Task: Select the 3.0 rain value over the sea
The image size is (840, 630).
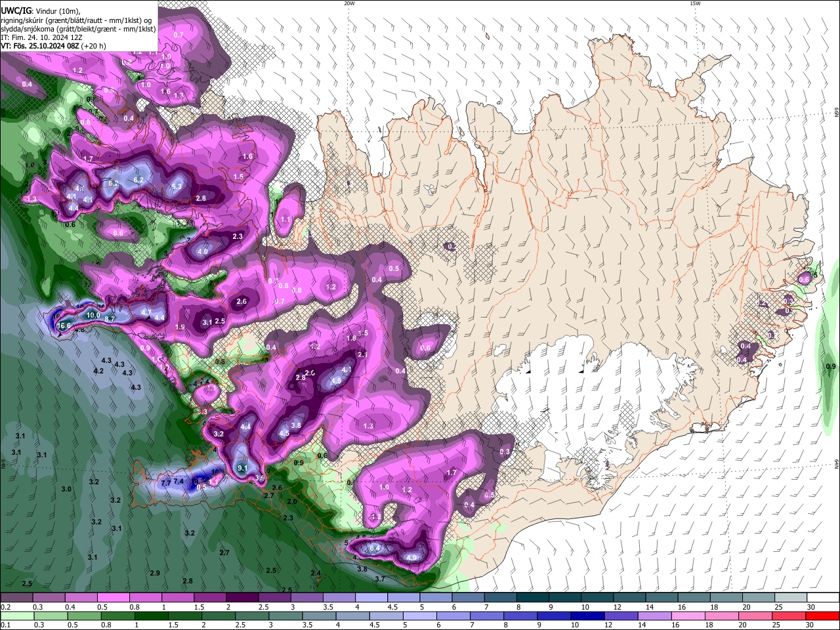Action: [x=66, y=489]
